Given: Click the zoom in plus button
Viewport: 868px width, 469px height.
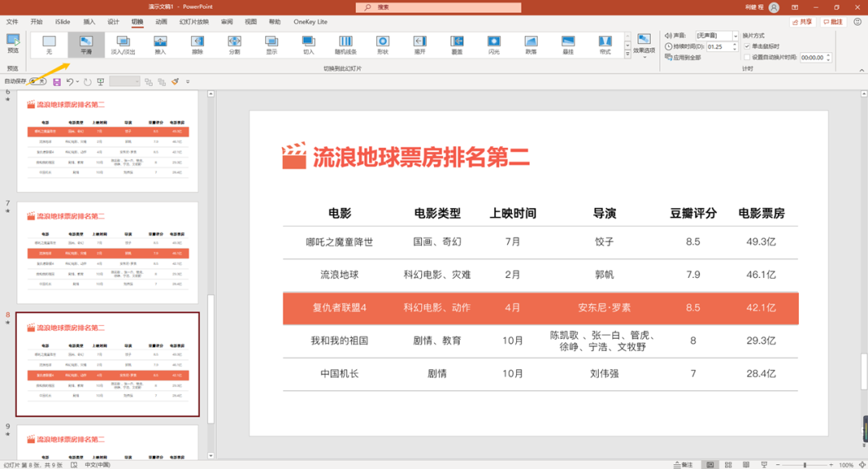Looking at the screenshot, I should [x=831, y=465].
